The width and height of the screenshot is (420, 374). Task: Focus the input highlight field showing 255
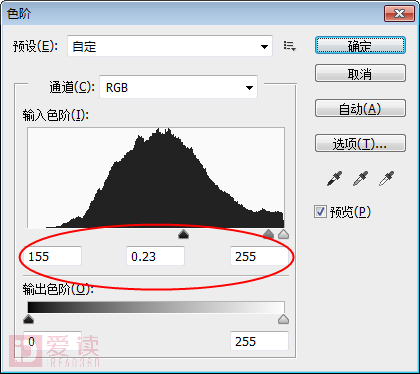click(x=259, y=256)
